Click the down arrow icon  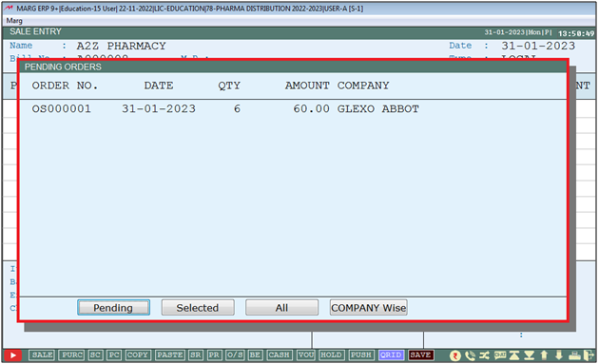pyautogui.click(x=559, y=355)
